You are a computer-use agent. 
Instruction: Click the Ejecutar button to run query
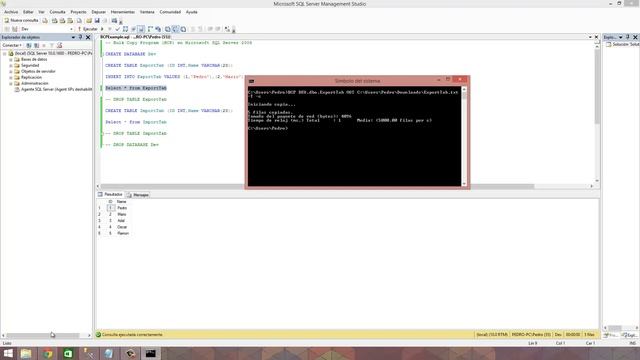pyautogui.click(x=88, y=29)
